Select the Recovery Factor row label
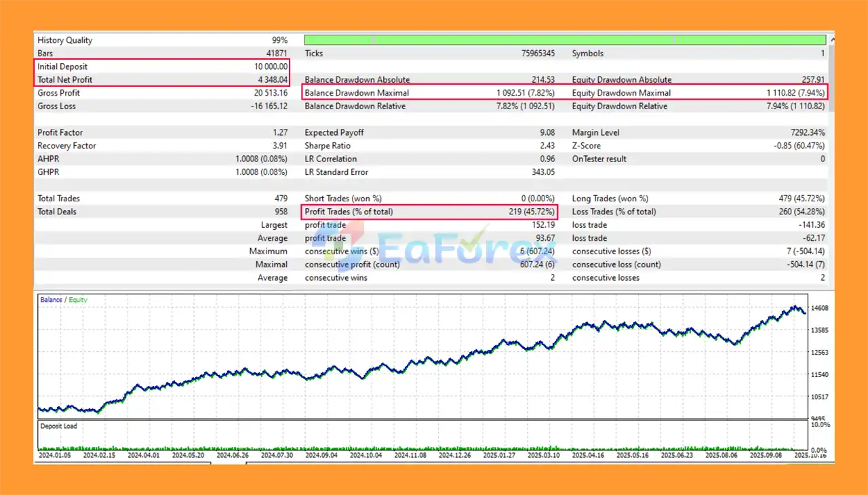 point(66,146)
